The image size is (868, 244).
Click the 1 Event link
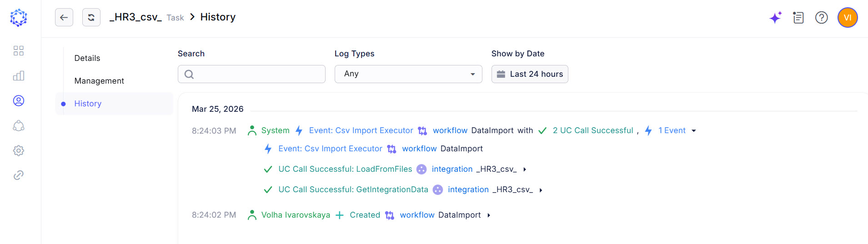tap(672, 130)
